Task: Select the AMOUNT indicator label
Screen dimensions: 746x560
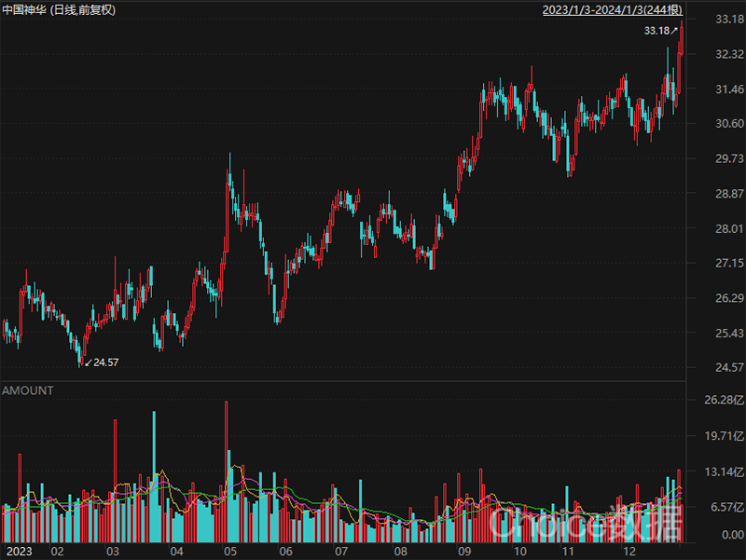Action: (27, 390)
